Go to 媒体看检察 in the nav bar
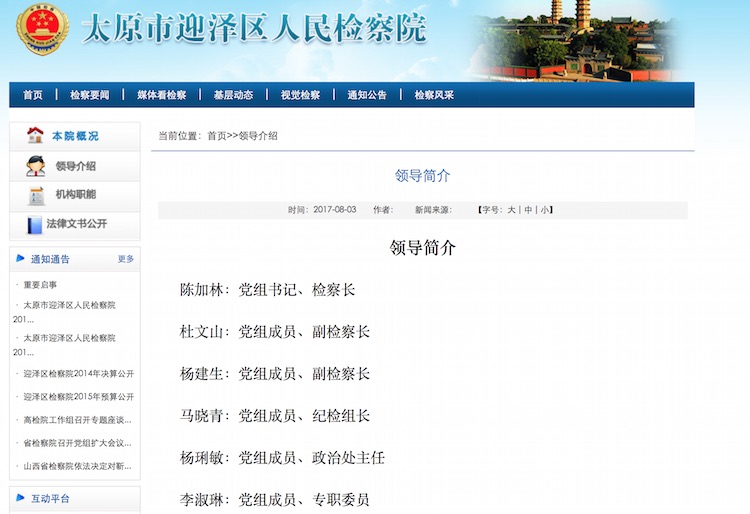750x514 pixels. pos(161,95)
